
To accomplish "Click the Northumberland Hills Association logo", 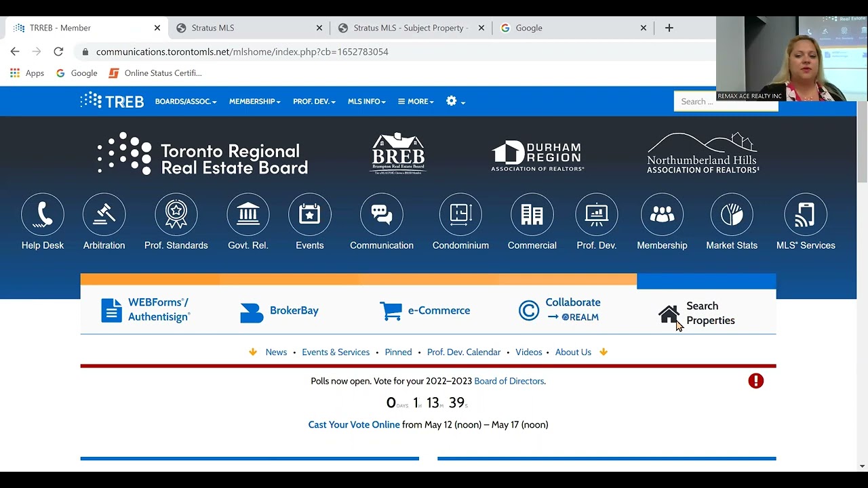I will [x=703, y=153].
